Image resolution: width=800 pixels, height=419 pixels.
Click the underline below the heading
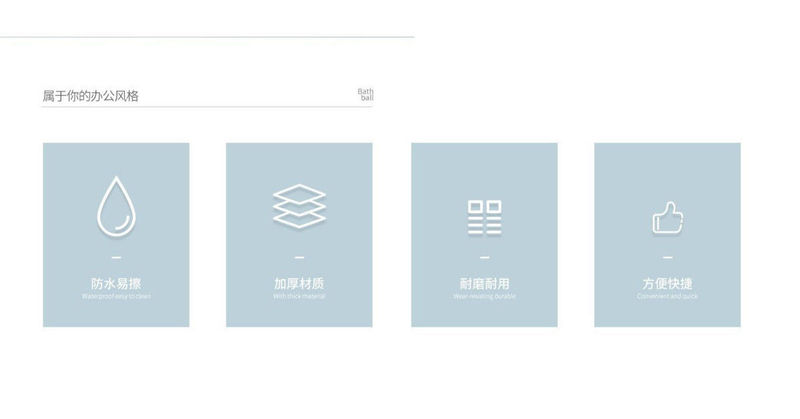pos(207,107)
